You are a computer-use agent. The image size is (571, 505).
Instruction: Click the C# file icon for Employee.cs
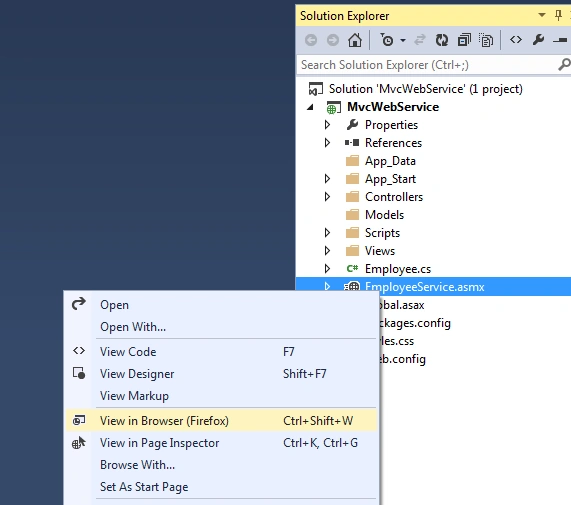pyautogui.click(x=352, y=268)
